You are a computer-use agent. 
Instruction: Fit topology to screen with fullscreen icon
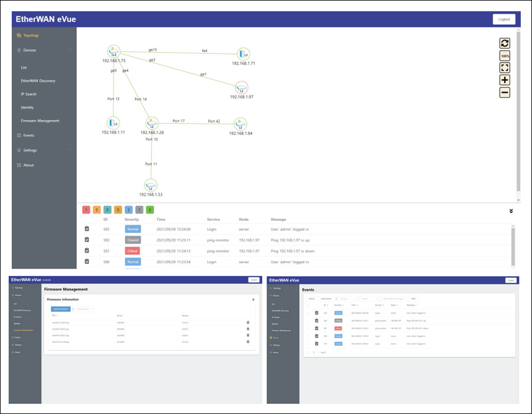pyautogui.click(x=504, y=68)
